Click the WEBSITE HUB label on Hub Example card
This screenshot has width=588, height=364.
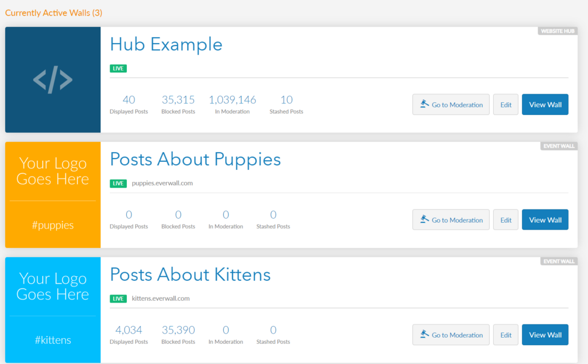(557, 31)
